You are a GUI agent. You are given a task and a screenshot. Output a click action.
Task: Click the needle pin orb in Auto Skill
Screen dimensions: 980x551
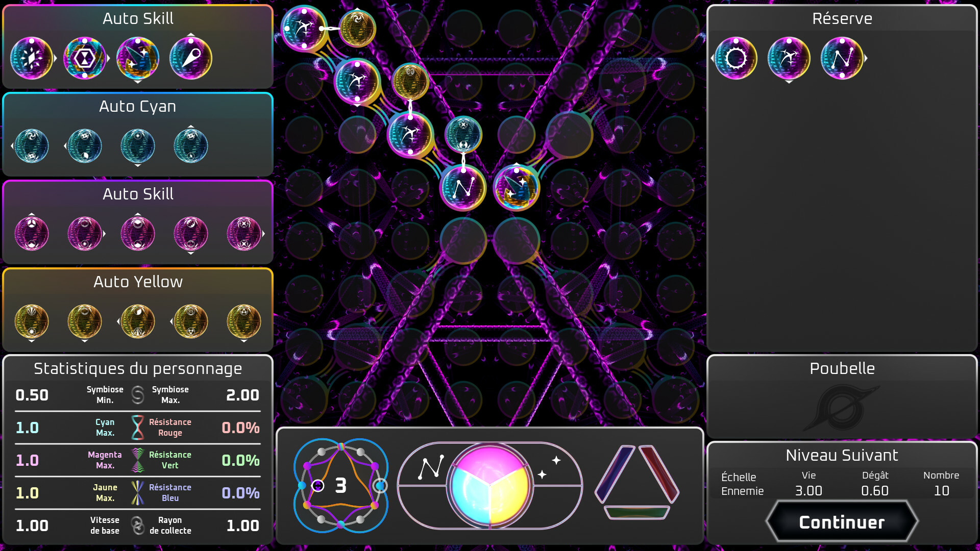[x=190, y=58]
